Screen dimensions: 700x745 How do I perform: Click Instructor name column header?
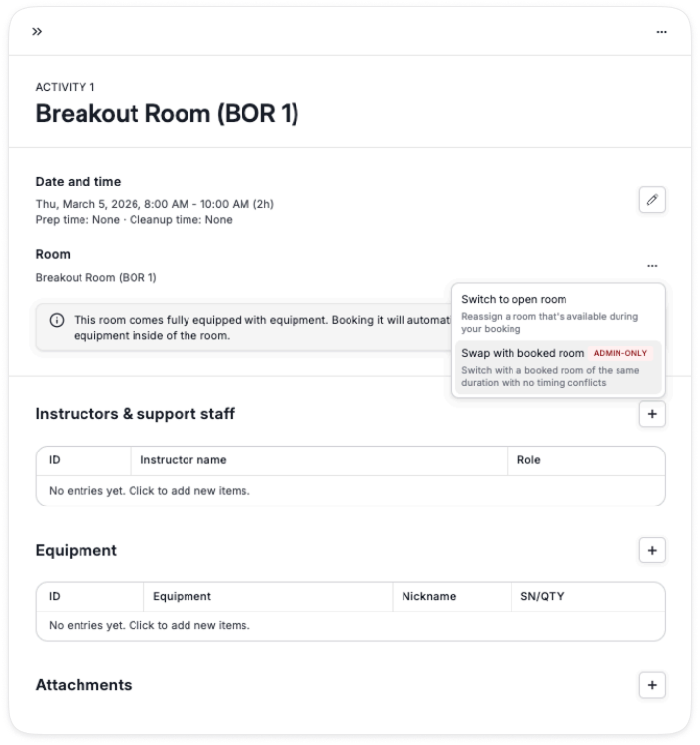pos(184,460)
